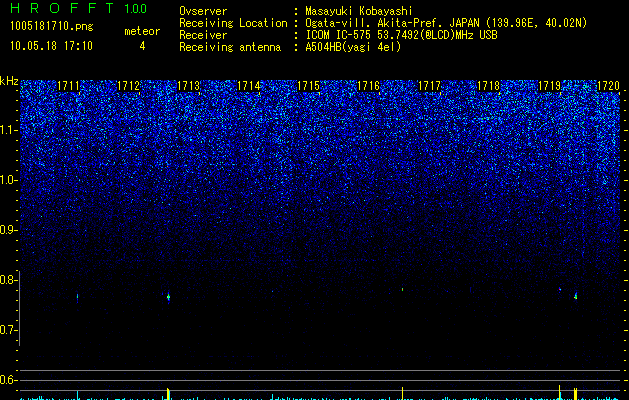629x400 pixels.
Task: Click the 1713 time marker
Action: (x=189, y=86)
